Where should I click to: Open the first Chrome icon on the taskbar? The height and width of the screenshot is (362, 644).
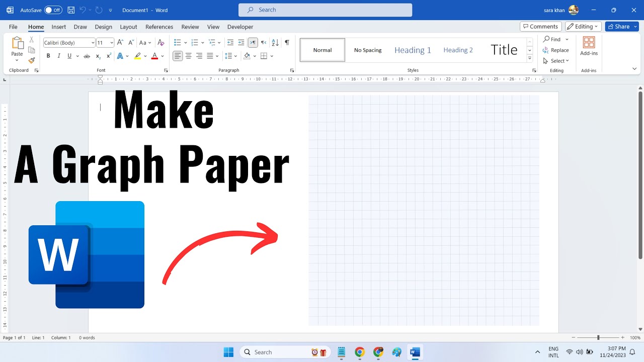pos(360,352)
